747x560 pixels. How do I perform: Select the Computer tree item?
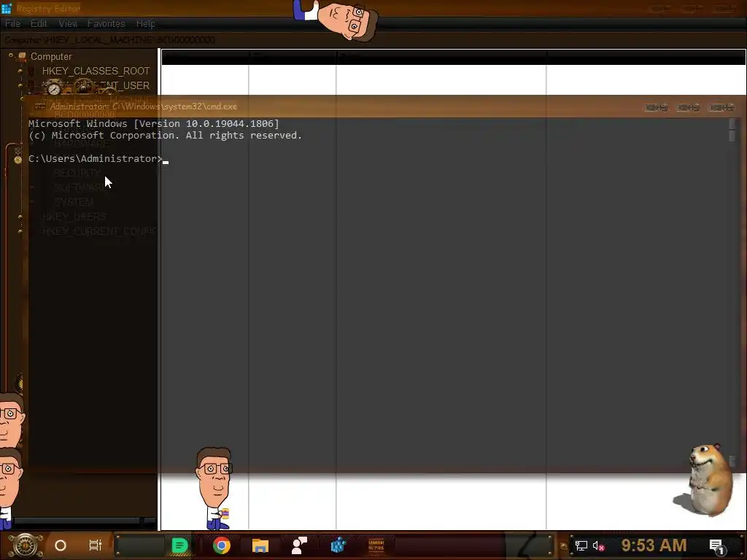(x=51, y=56)
